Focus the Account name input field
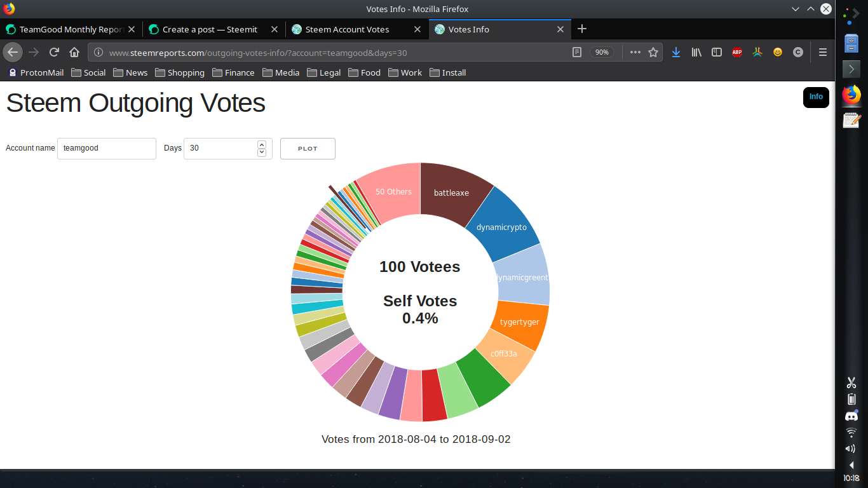This screenshot has height=488, width=868. pyautogui.click(x=107, y=149)
